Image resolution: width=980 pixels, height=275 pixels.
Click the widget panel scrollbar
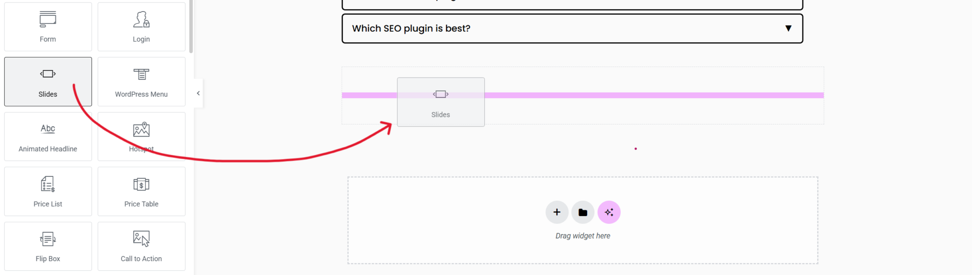(x=191, y=26)
